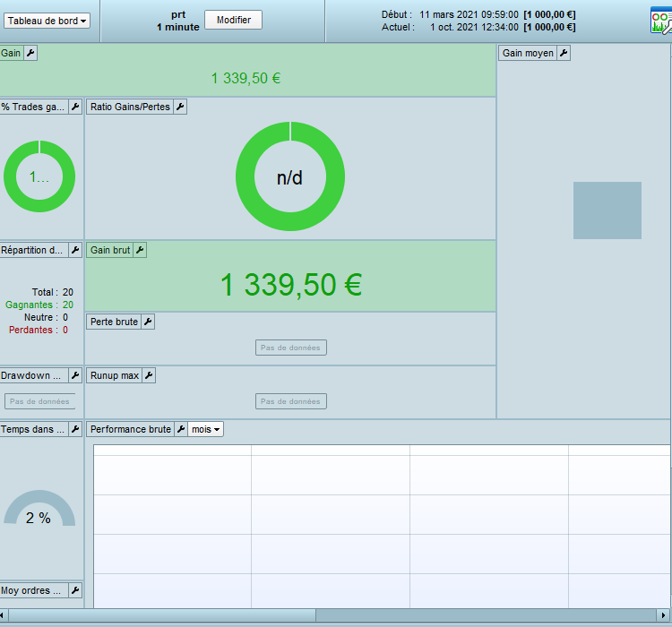Open wrench settings for Ratio Gains/Pertes
This screenshot has height=627, width=672.
180,107
